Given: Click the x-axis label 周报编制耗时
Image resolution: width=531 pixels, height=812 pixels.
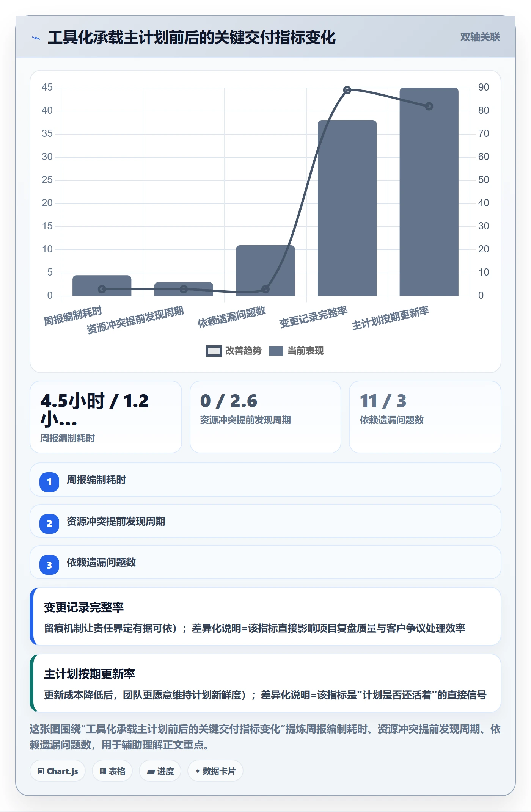Looking at the screenshot, I should tap(73, 316).
